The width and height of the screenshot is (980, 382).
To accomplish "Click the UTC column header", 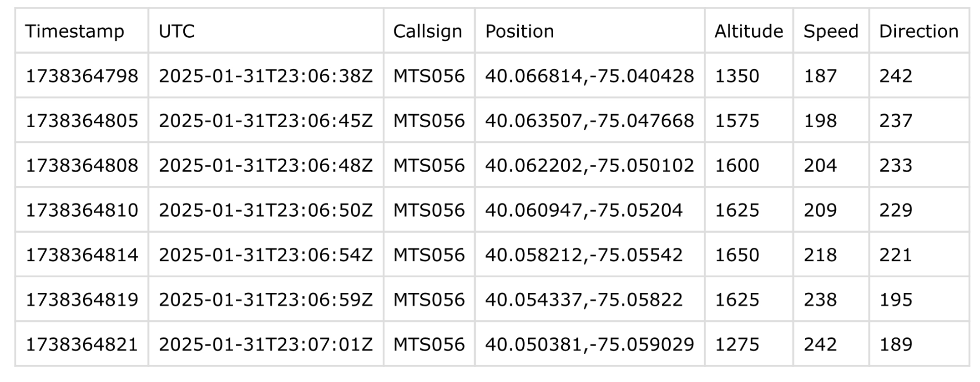I will [177, 31].
